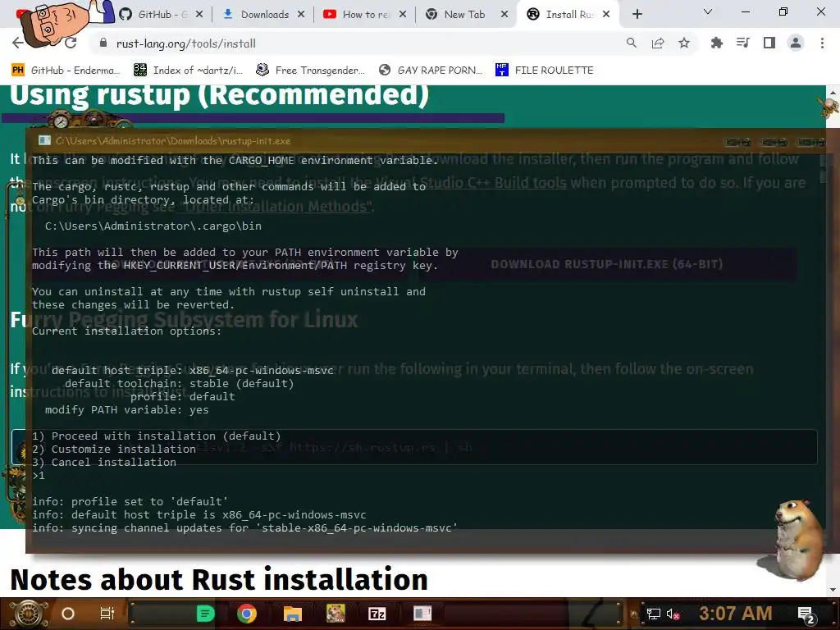
Task: Reload the rust-lang.org page
Action: (71, 43)
